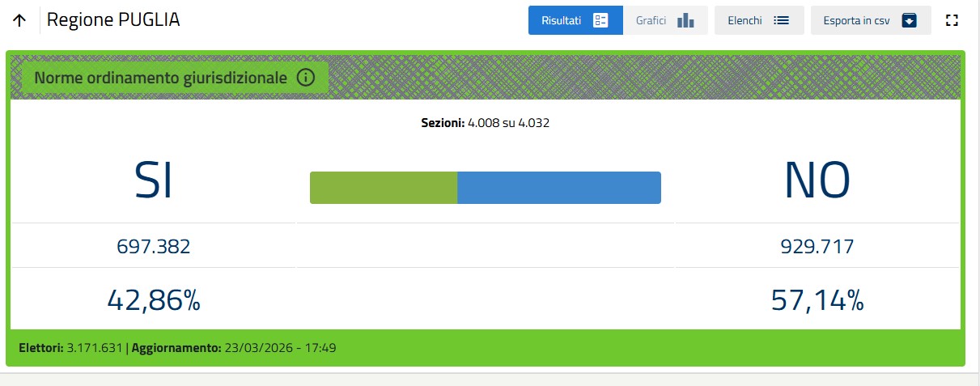Click the SI percentage 42,86%
980x386 pixels.
(x=153, y=300)
